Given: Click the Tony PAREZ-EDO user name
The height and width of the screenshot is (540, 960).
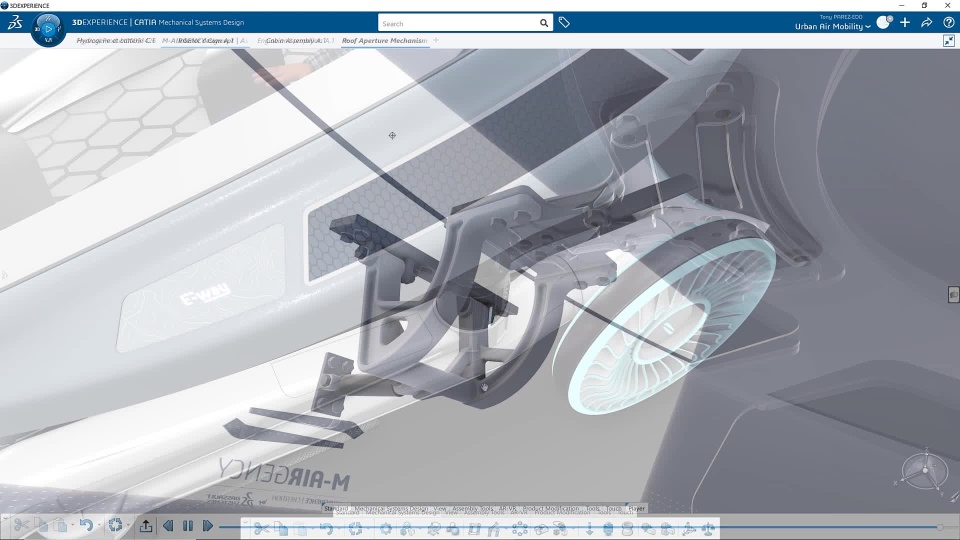Looking at the screenshot, I should tap(841, 17).
